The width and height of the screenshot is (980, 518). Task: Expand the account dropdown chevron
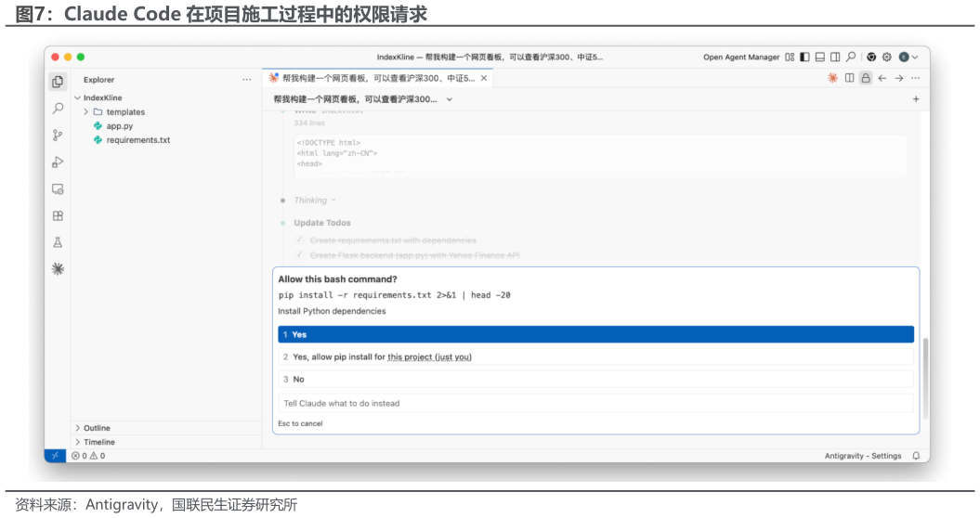(x=915, y=57)
